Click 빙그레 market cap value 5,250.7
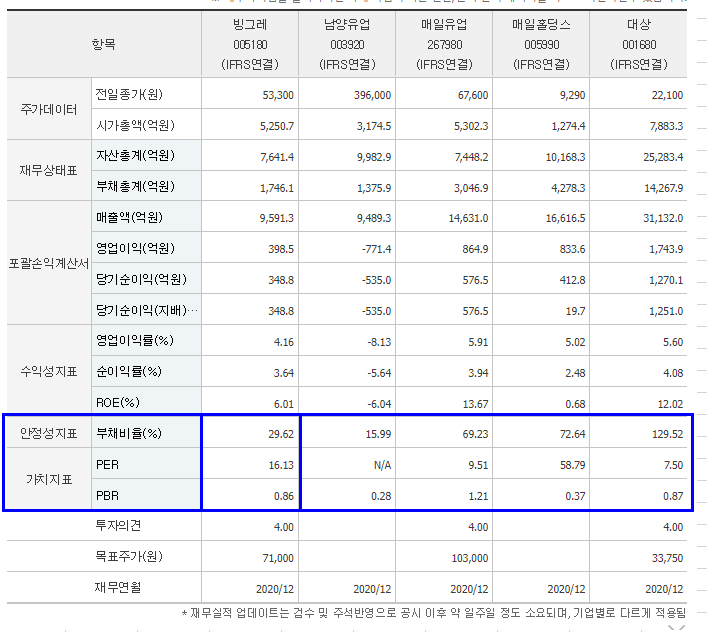Image resolution: width=707 pixels, height=632 pixels. [277, 126]
